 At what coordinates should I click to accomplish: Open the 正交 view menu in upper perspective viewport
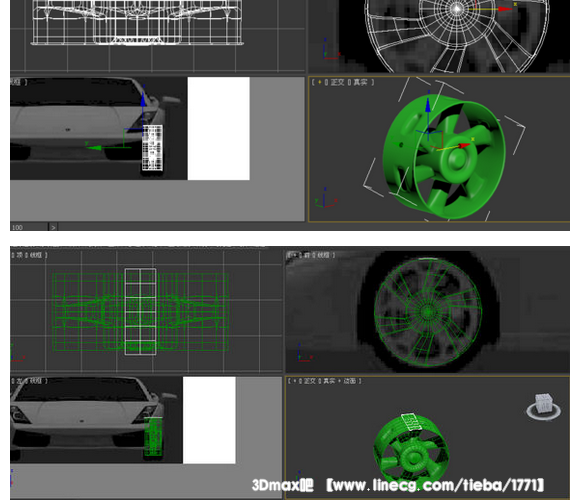pos(337,83)
